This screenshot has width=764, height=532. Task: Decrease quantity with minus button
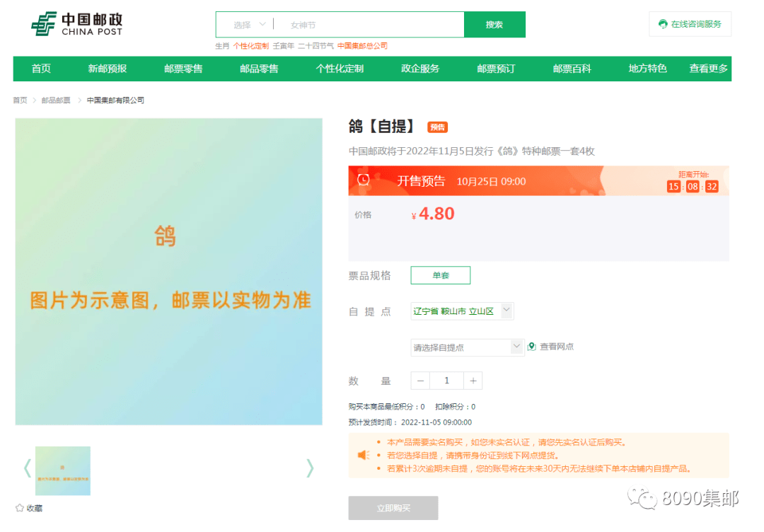click(x=420, y=381)
